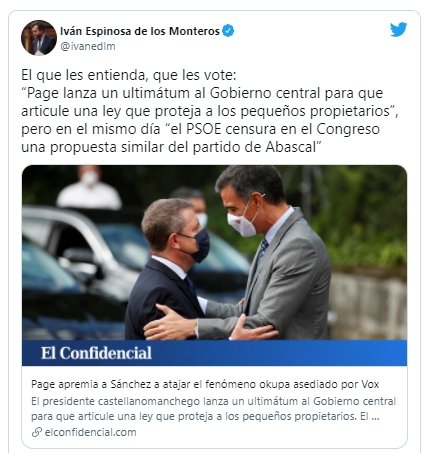Click the ellipsis ending the card description

click(375, 417)
